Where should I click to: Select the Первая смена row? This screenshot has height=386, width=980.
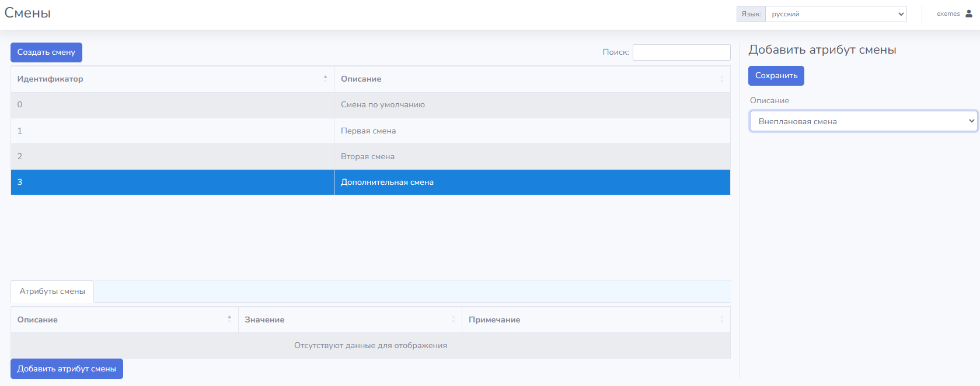tap(368, 131)
